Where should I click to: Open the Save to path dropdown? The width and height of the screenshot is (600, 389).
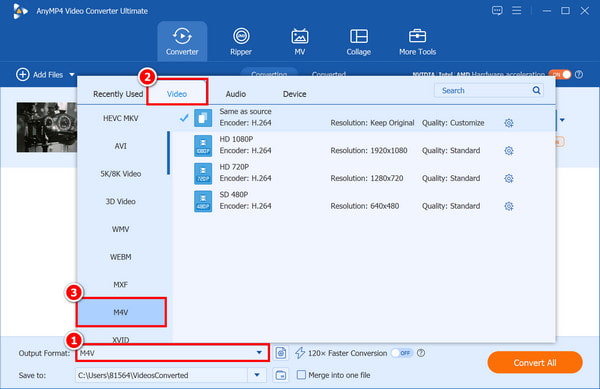pos(257,375)
